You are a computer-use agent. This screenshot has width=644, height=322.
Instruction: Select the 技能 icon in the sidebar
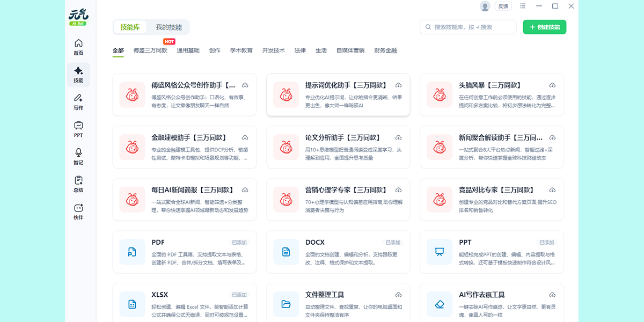click(78, 75)
